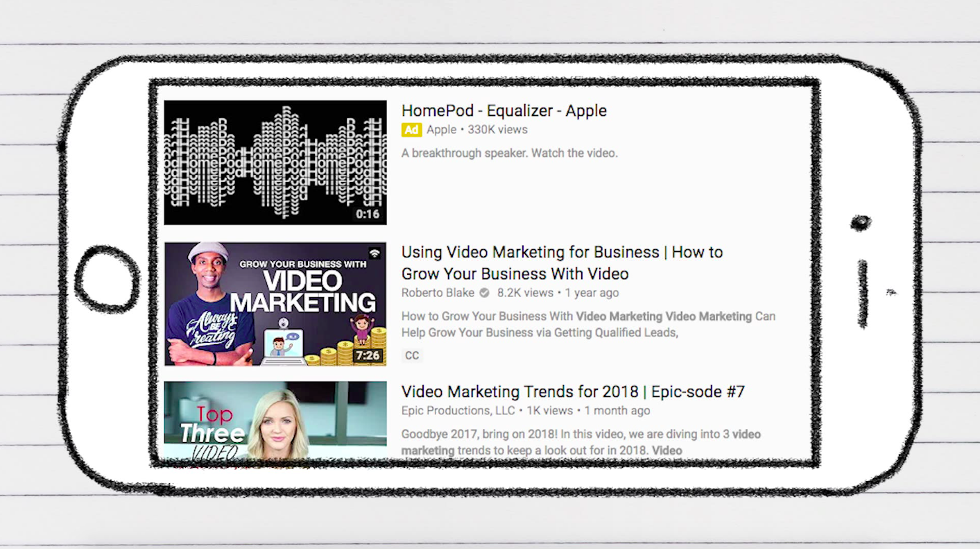Open the Video Marketing thumbnail by Roberto Blake
Viewport: 980px width, 549px height.
275,303
